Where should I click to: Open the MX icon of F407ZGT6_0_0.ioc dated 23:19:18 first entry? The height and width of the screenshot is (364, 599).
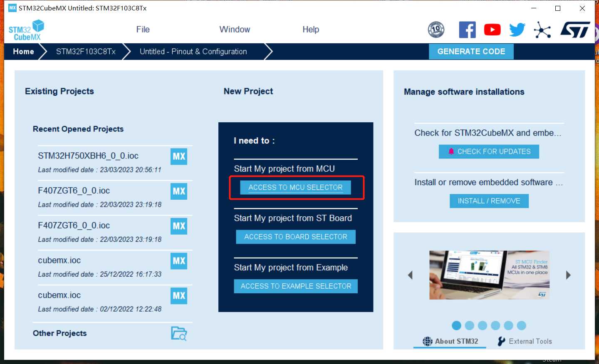179,191
